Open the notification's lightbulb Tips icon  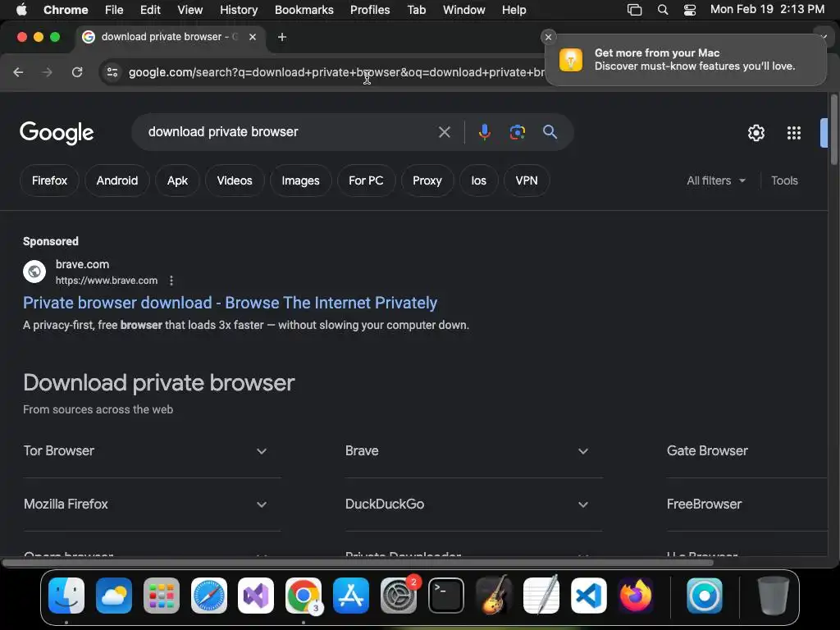point(571,59)
